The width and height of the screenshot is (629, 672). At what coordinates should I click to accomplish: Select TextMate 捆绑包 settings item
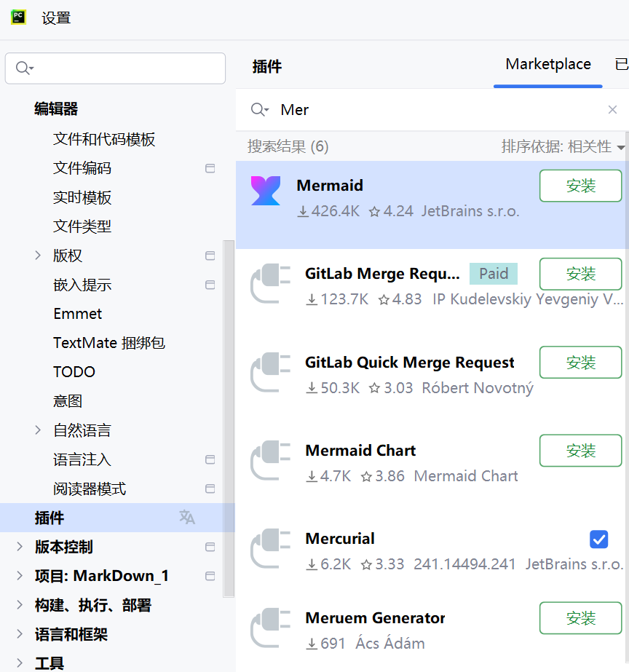[x=109, y=343]
